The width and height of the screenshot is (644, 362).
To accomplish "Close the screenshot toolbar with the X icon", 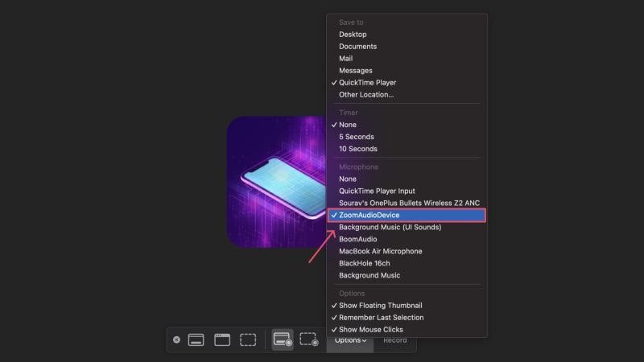I will pos(176,339).
